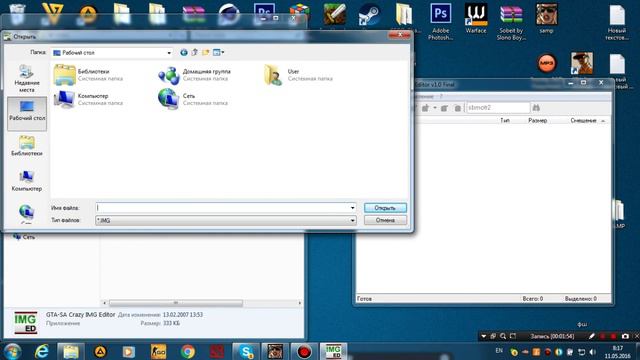Viewport: 640px width, 360px height.
Task: Open the Новый текстов... desktop file
Action: tap(617, 22)
